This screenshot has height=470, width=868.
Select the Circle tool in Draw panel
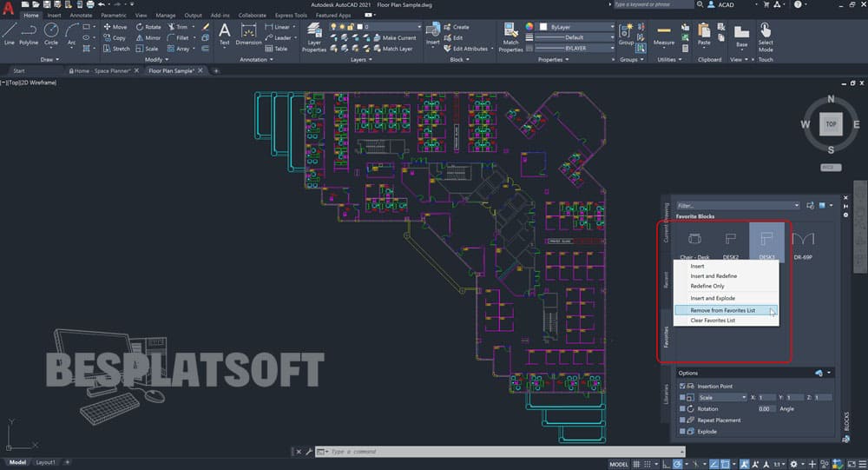(x=51, y=33)
